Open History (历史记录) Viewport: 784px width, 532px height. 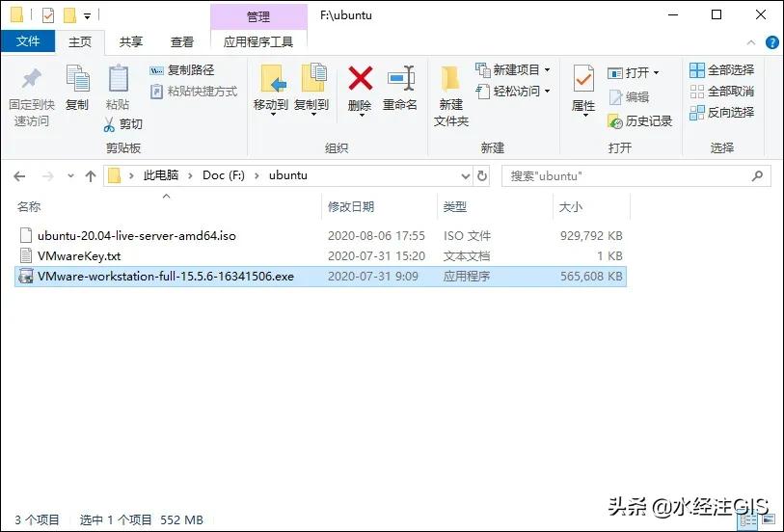coord(640,120)
